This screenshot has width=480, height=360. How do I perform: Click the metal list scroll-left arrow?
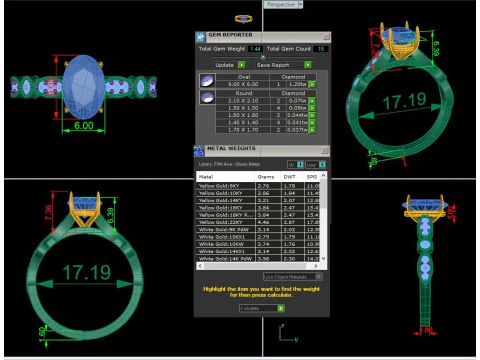(x=200, y=266)
